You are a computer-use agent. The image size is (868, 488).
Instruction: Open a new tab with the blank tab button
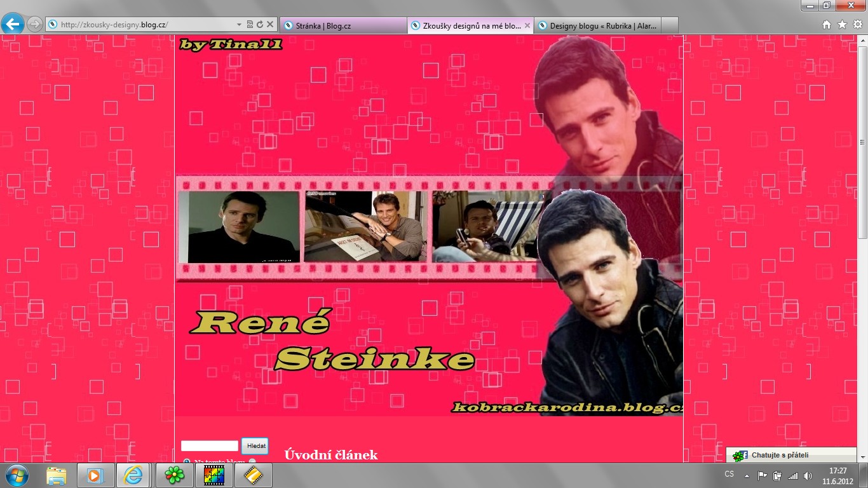coord(670,25)
